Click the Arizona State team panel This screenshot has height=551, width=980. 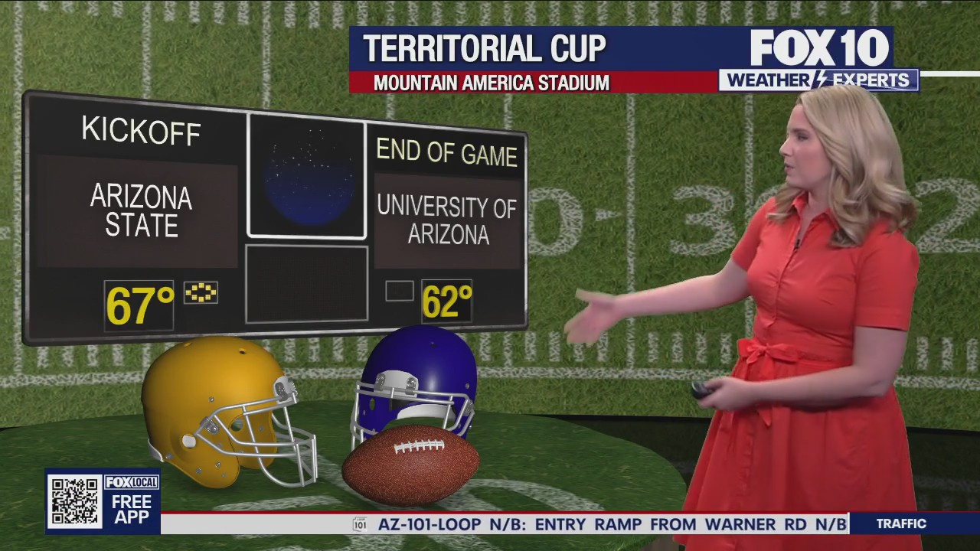pyautogui.click(x=140, y=212)
